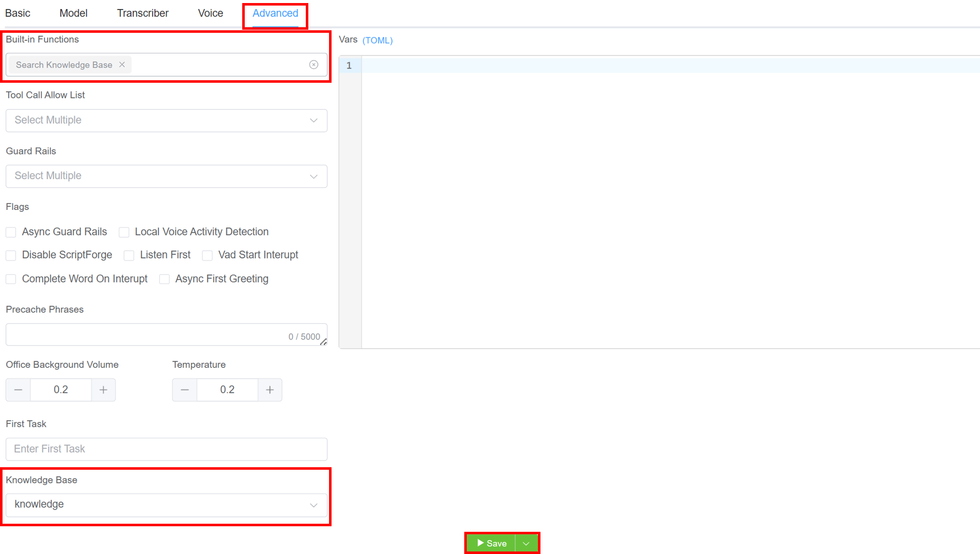Increase Office Background Volume with plus
Image resolution: width=980 pixels, height=554 pixels.
(x=103, y=390)
